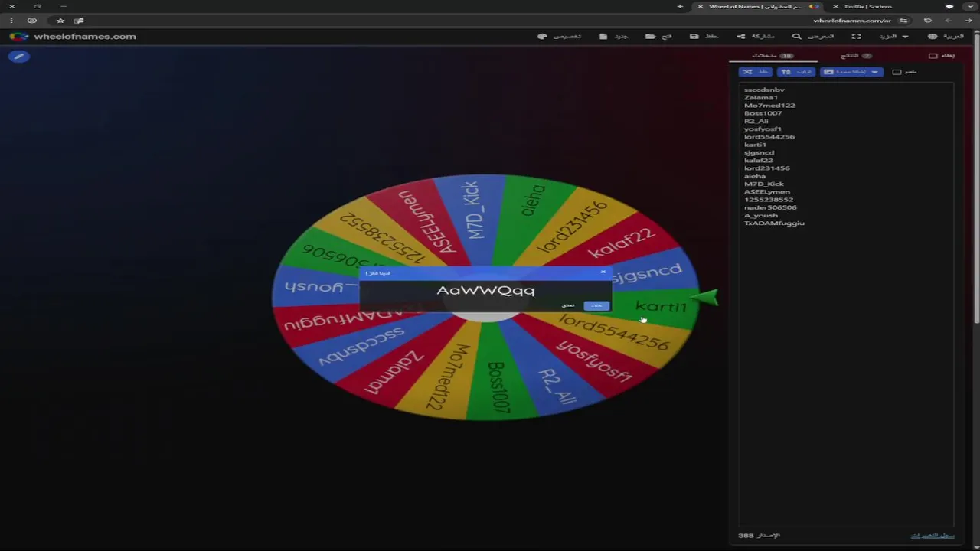
Task: Open the site settings icon in address bar
Action: tap(903, 21)
